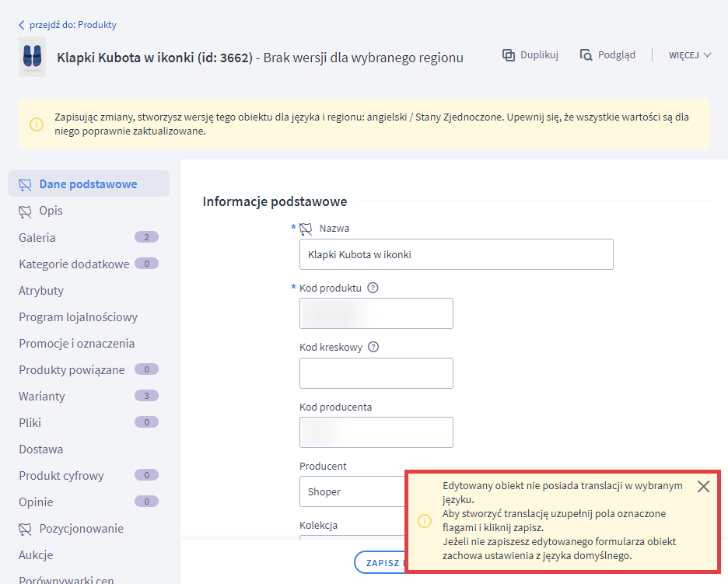Open Pozycjonowanie in the sidebar

click(81, 529)
